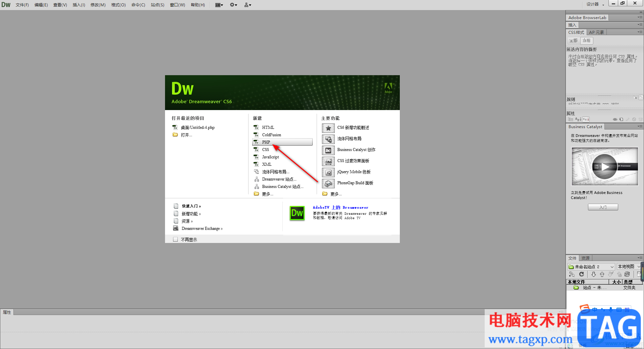Image resolution: width=644 pixels, height=349 pixels.
Task: Click the 更多... link under 新建
Action: pyautogui.click(x=267, y=194)
